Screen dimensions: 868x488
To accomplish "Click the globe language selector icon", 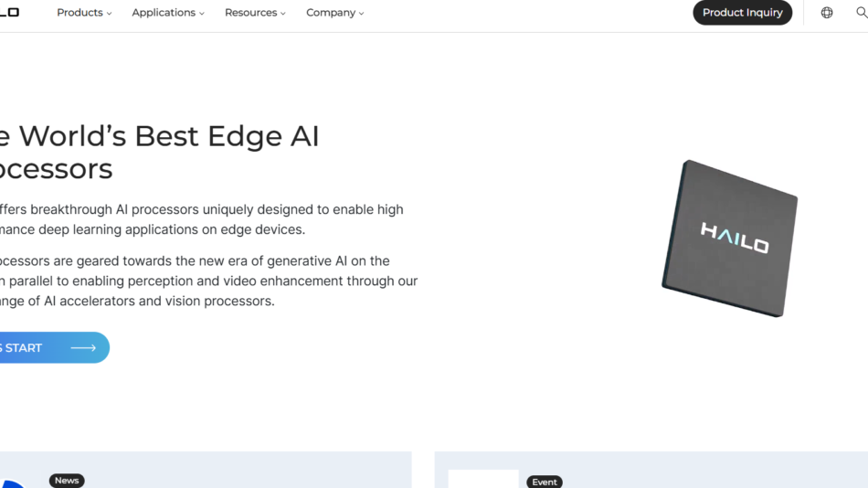I will point(827,13).
